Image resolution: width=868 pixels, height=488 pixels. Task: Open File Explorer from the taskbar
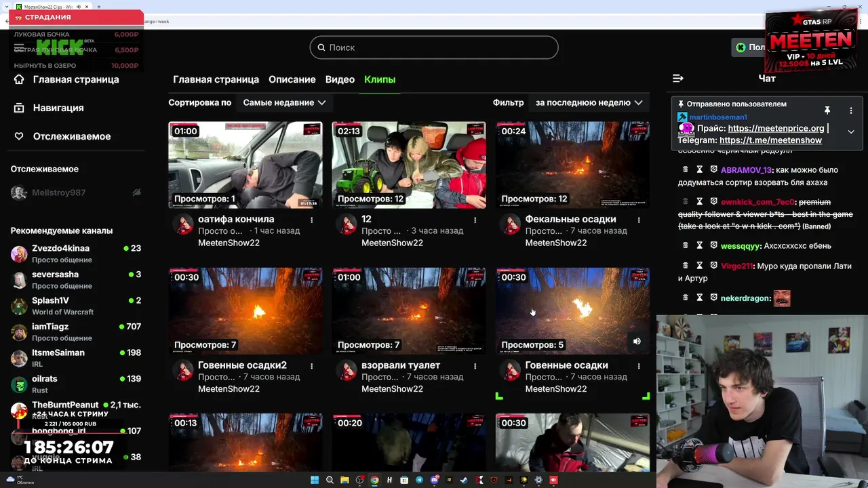[x=344, y=480]
